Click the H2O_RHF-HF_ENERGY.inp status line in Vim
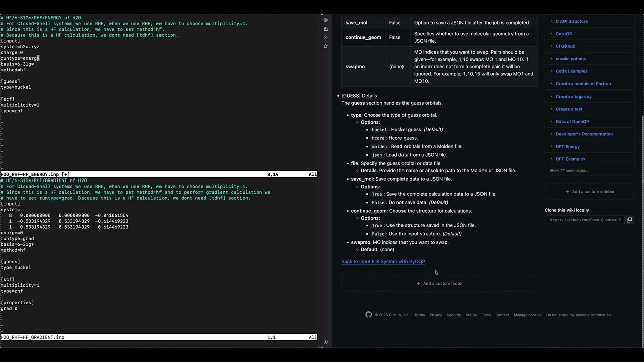Viewport: 644px width, 362px height. click(159, 174)
